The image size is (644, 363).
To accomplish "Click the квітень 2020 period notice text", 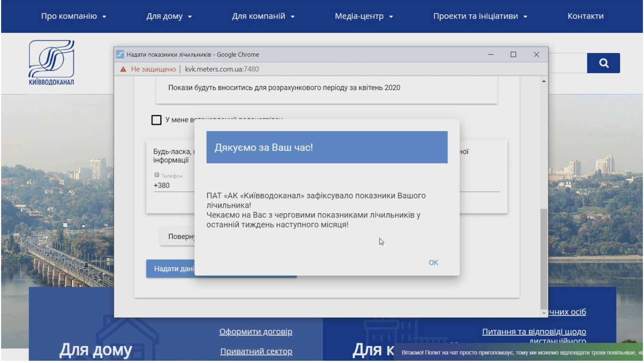I will pyautogui.click(x=284, y=88).
